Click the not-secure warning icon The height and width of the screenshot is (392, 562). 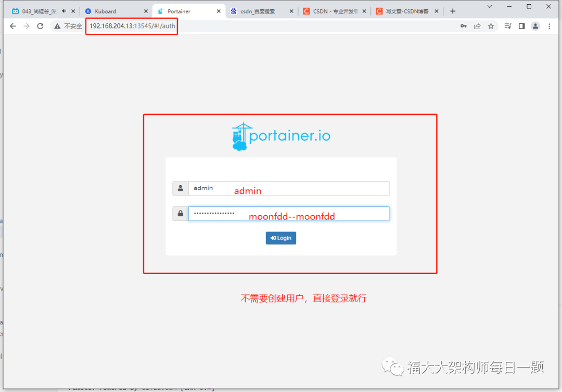pyautogui.click(x=57, y=26)
